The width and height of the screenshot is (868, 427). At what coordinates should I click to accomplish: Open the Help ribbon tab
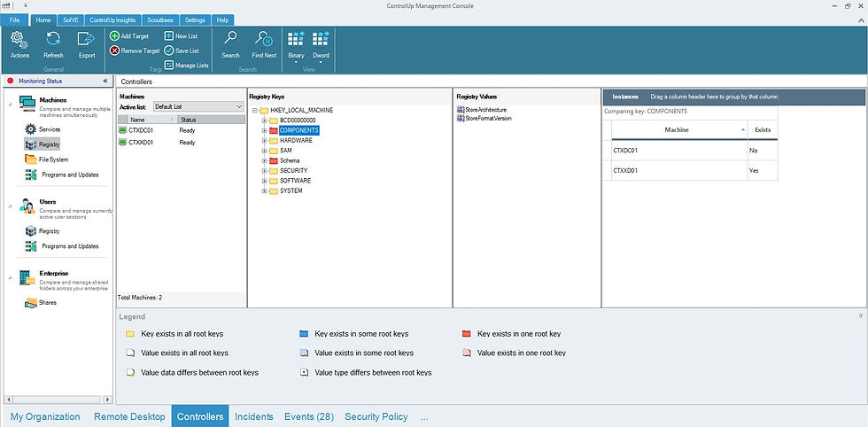point(222,20)
